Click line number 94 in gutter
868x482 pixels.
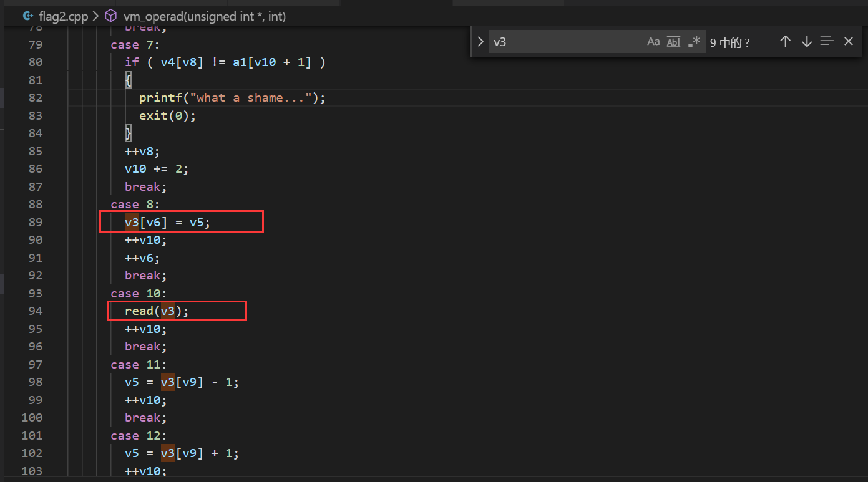coord(36,311)
